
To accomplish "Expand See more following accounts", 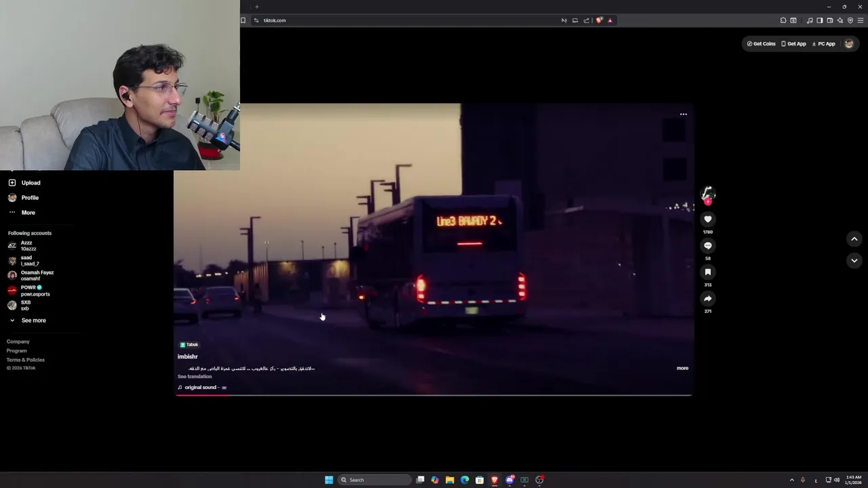I will (33, 320).
